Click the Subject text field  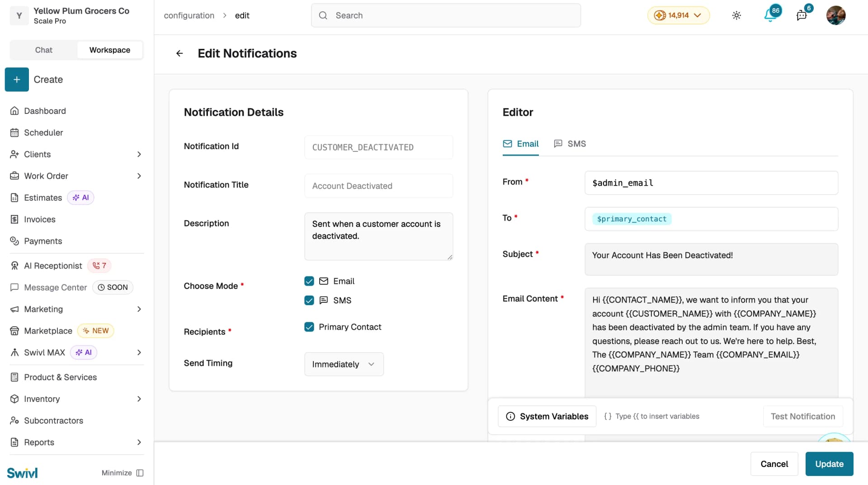click(x=711, y=259)
